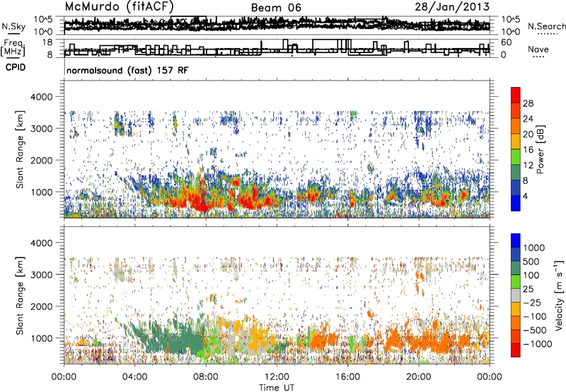The width and height of the screenshot is (566, 392).
Task: Click the 'Beam 06' label
Action: (x=276, y=8)
